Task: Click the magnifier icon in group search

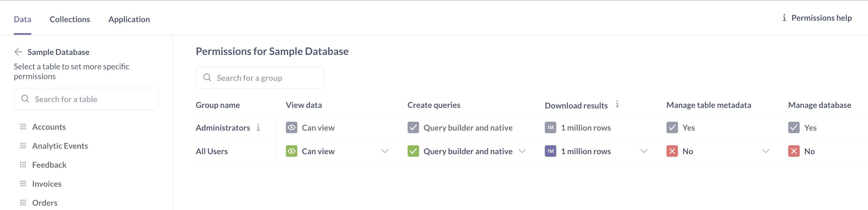Action: (x=207, y=77)
